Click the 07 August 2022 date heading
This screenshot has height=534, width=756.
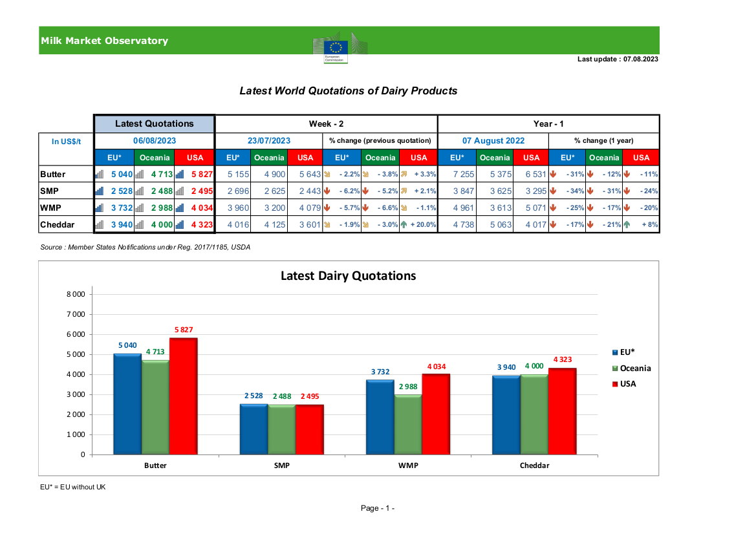click(493, 141)
